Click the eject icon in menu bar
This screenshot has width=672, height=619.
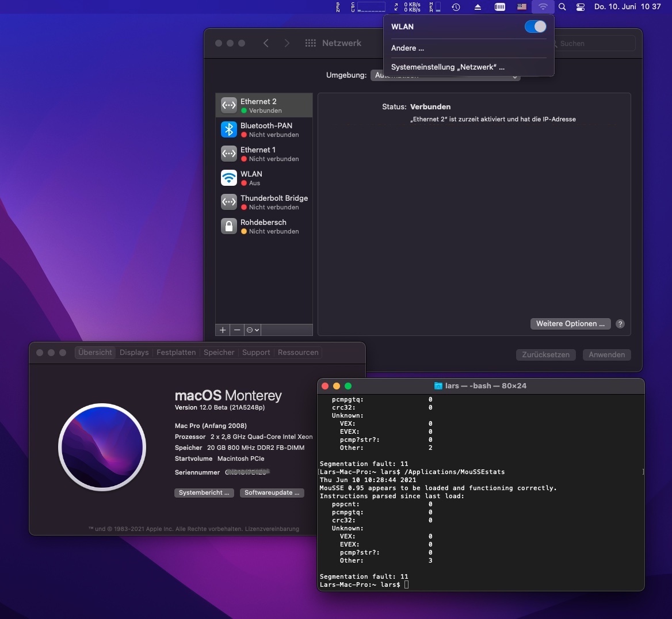tap(478, 7)
